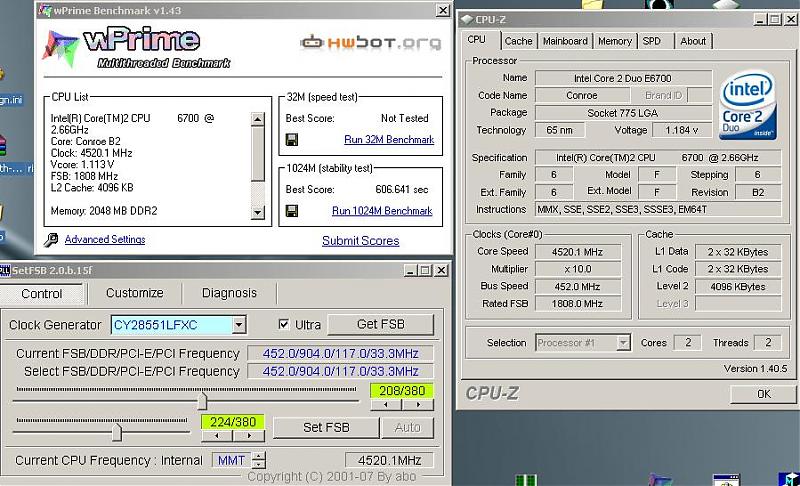Toggle the Ultra checkbox
The width and height of the screenshot is (800, 486).
click(284, 324)
